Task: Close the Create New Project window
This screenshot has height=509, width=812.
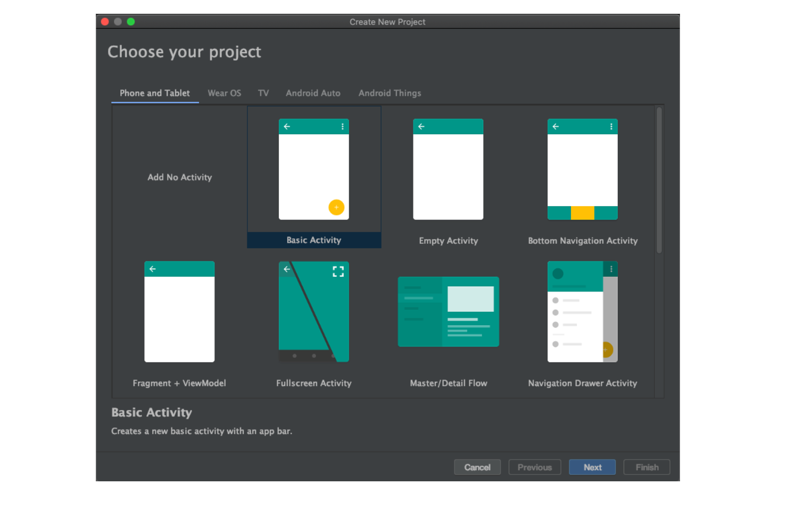Action: (105, 22)
